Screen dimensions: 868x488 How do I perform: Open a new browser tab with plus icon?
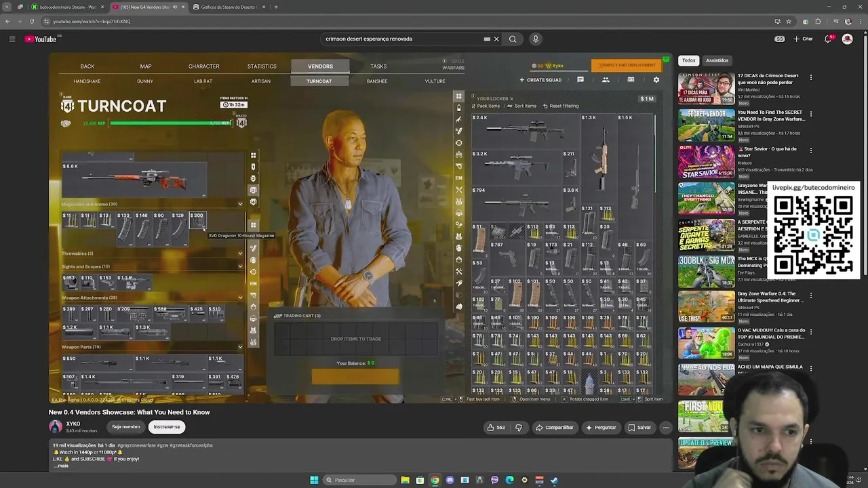[276, 7]
